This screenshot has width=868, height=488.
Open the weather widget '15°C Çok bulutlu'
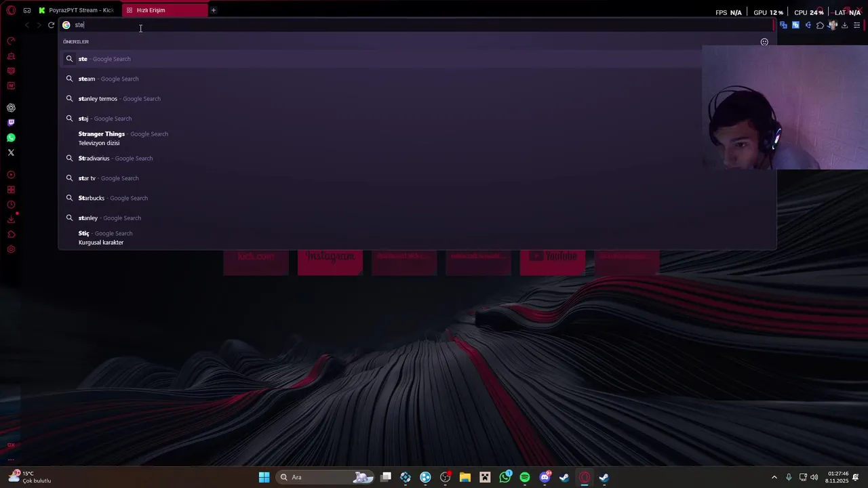(x=30, y=477)
